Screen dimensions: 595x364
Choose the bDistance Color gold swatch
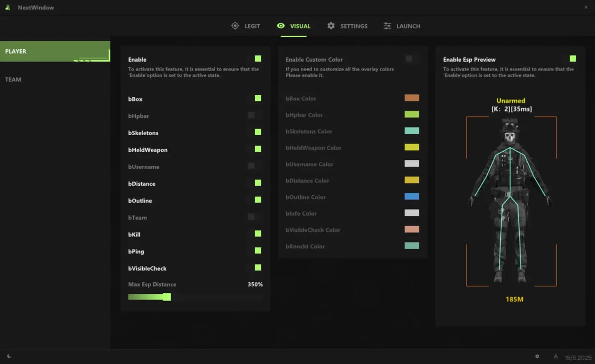pos(412,180)
